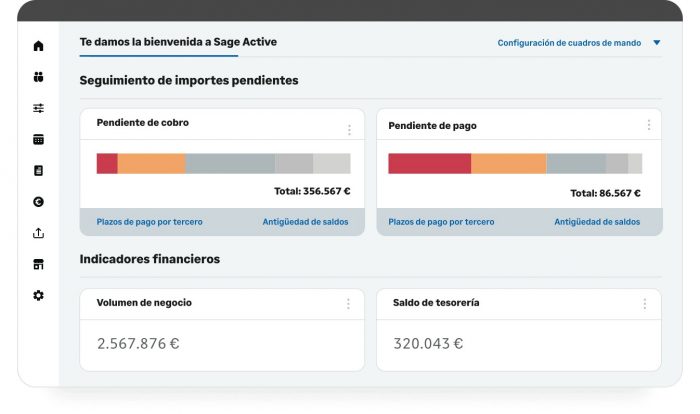Open the contacts people icon in sidebar
700x414 pixels.
39,77
